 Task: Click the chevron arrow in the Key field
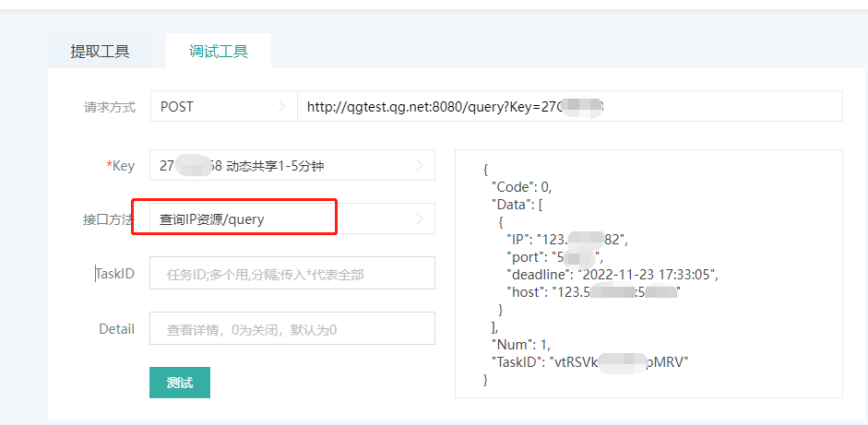point(420,166)
